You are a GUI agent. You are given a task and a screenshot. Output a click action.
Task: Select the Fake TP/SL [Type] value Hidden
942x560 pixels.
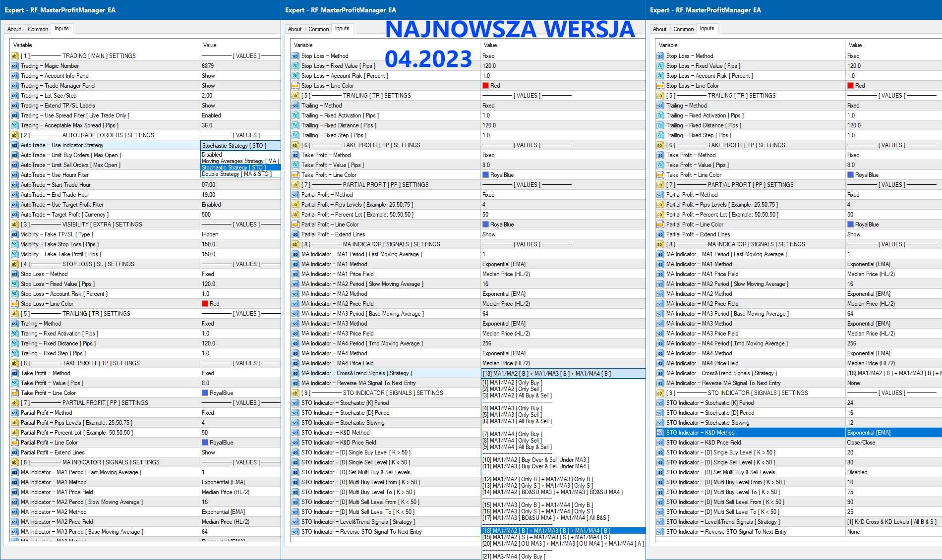210,234
